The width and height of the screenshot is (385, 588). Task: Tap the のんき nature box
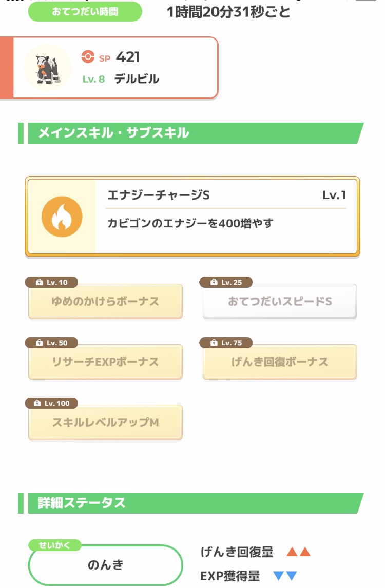[105, 565]
